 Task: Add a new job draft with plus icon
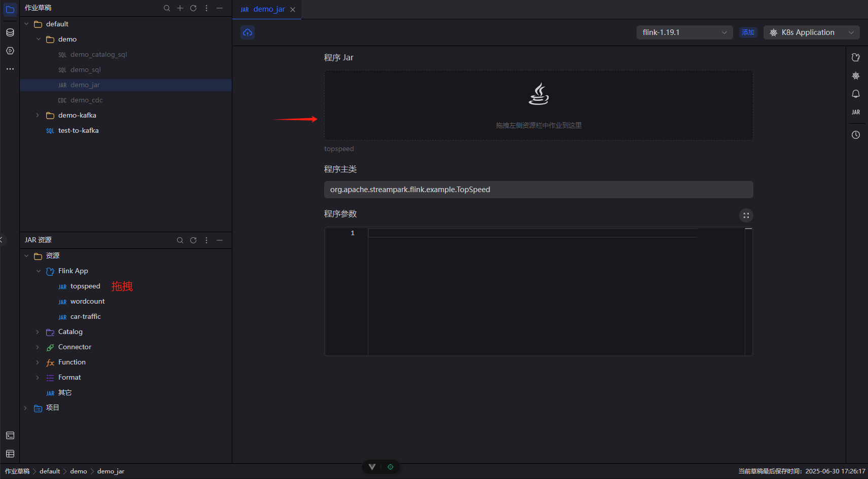(x=180, y=8)
